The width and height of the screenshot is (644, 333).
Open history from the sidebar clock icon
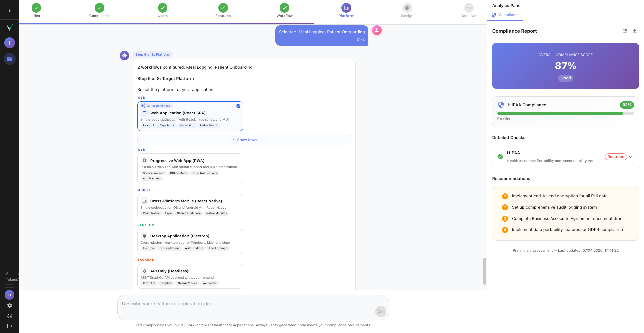[x=10, y=316]
